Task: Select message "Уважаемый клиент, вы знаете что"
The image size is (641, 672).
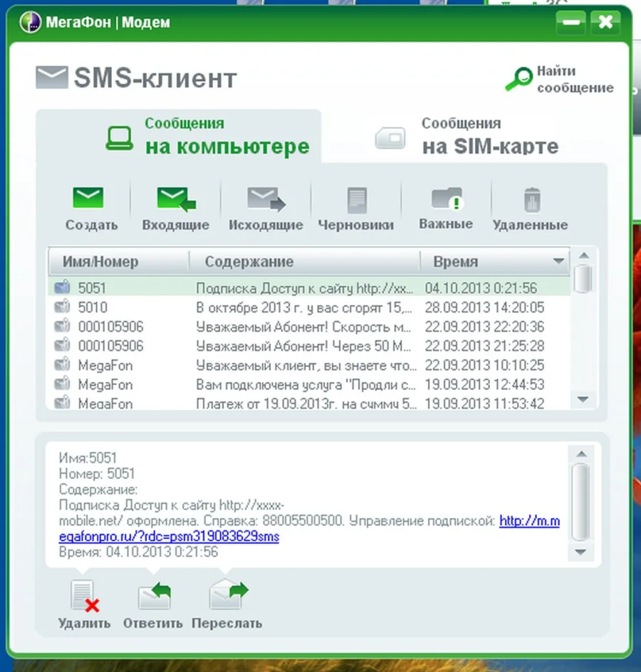Action: coord(309,365)
